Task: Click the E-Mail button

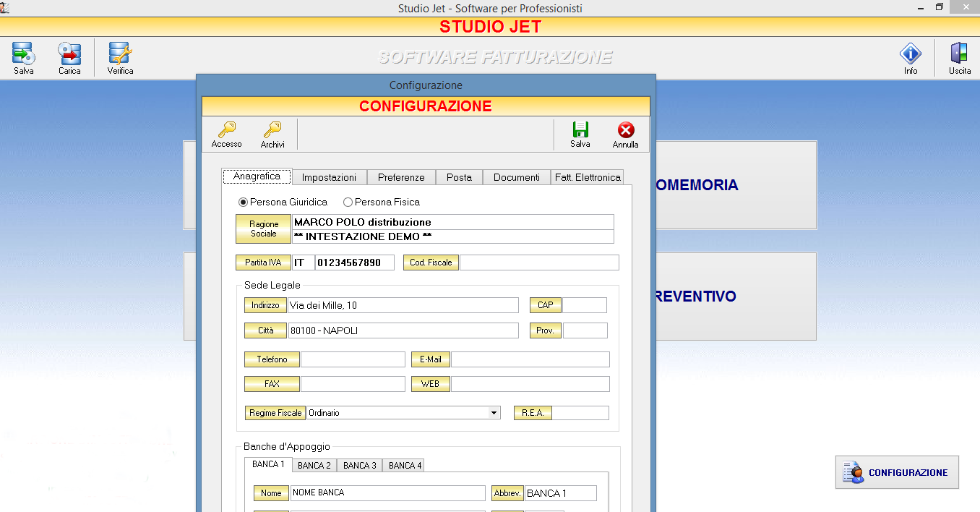Action: [430, 359]
